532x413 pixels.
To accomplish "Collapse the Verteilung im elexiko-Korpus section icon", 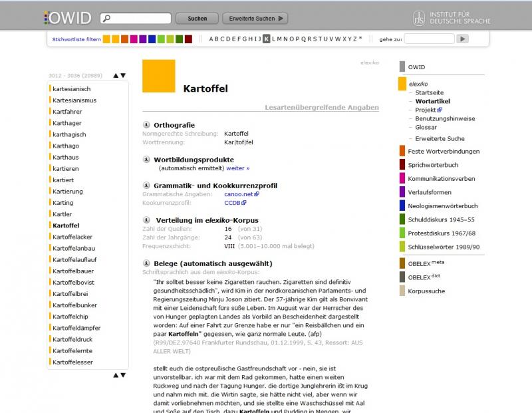I will pyautogui.click(x=146, y=220).
